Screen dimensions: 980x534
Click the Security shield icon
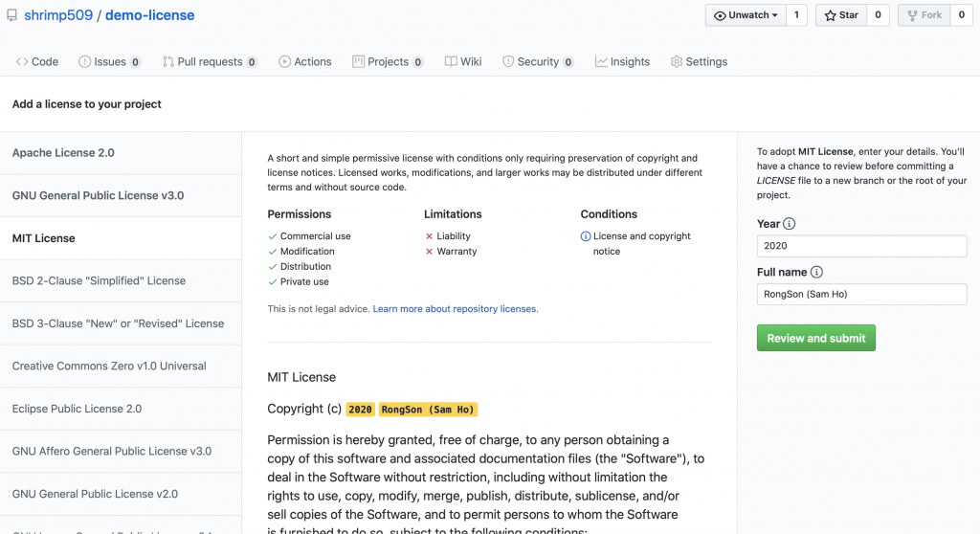508,61
